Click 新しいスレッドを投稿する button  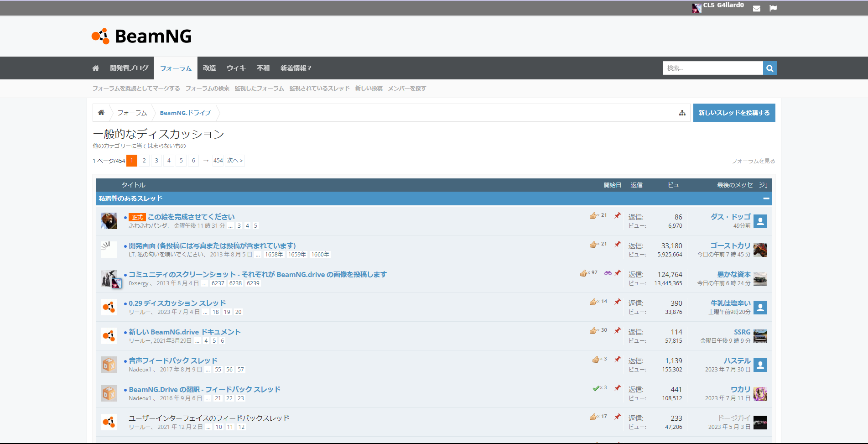[x=734, y=113]
